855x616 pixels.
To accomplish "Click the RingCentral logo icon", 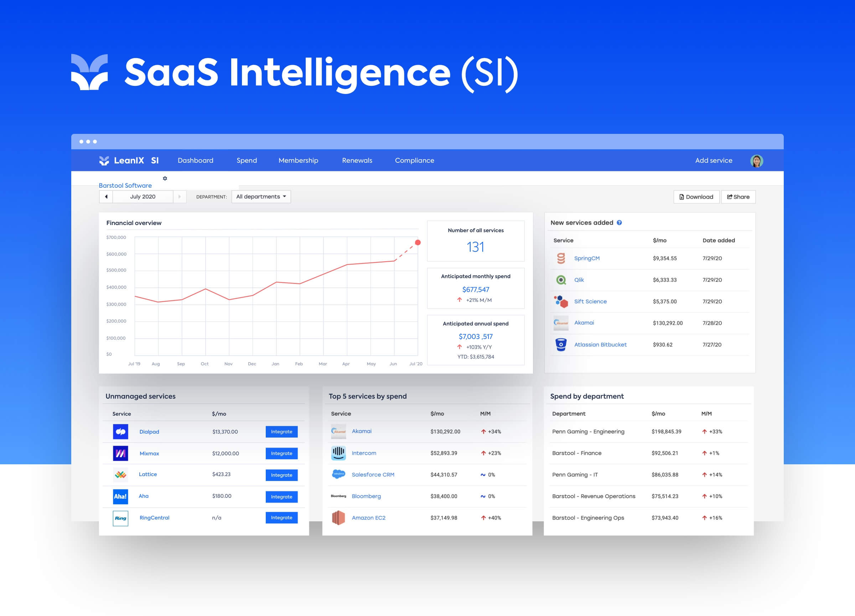I will coord(121,518).
